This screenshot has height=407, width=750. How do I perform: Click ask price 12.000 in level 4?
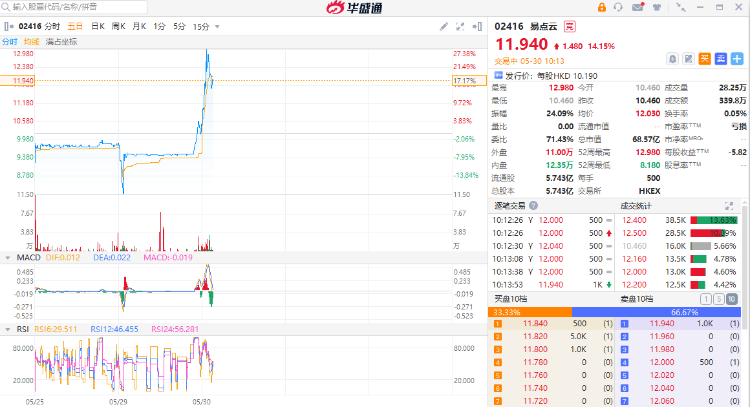(662, 363)
